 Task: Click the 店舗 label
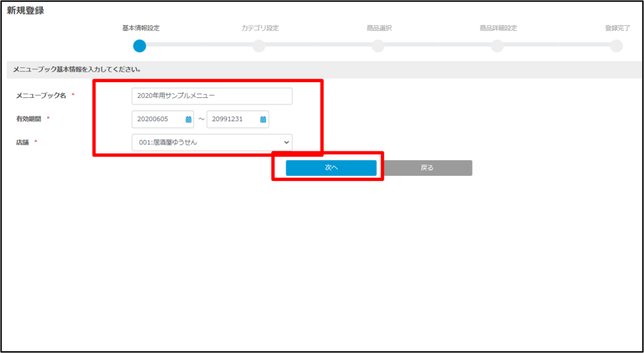click(23, 143)
